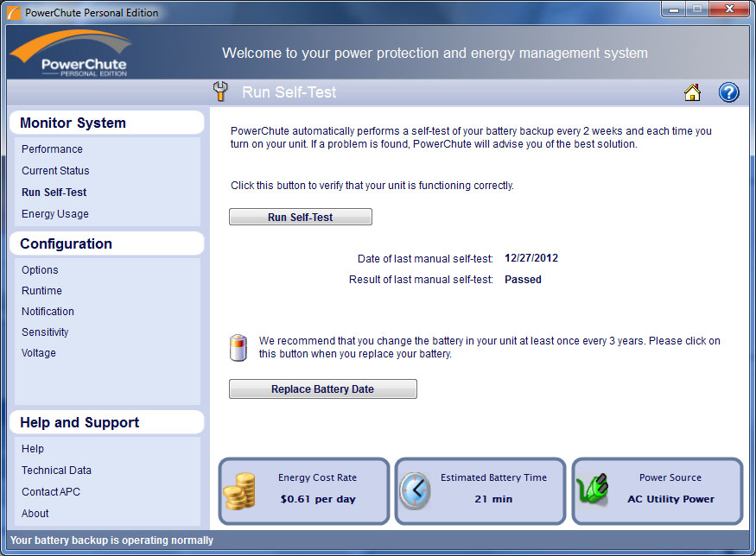Image resolution: width=756 pixels, height=556 pixels.
Task: Open the blue Help question mark icon
Action: coord(728,92)
